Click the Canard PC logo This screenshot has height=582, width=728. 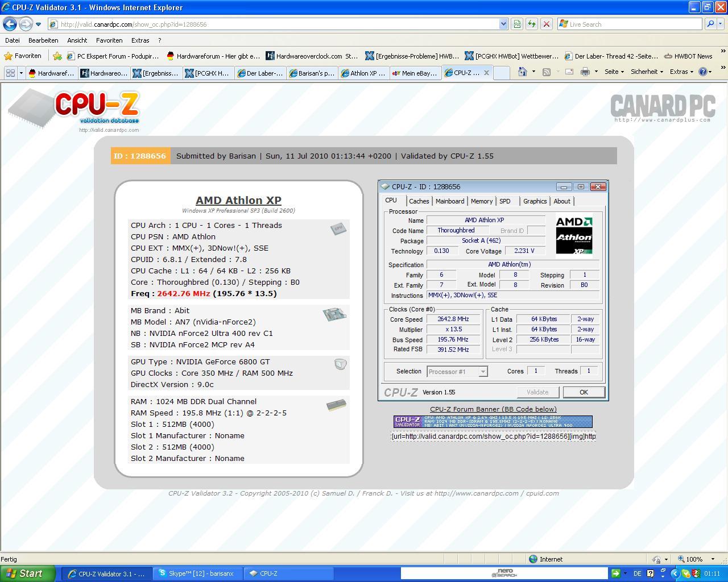coord(663,107)
